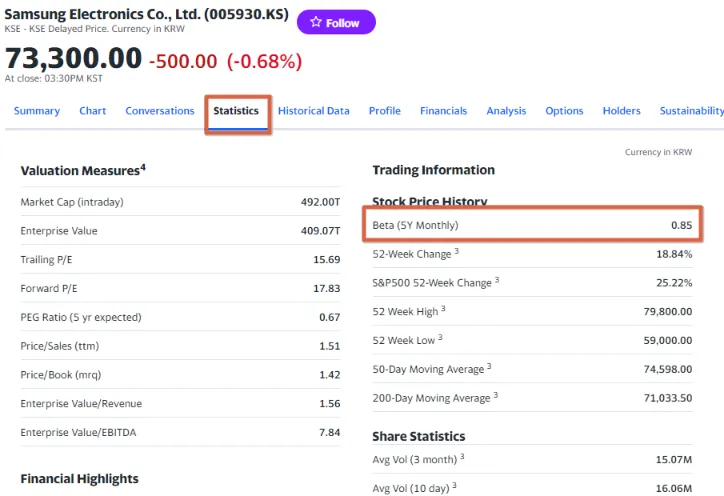Click the Beta (5Y Monthly) label
Screen dimensions: 724x496
416,225
